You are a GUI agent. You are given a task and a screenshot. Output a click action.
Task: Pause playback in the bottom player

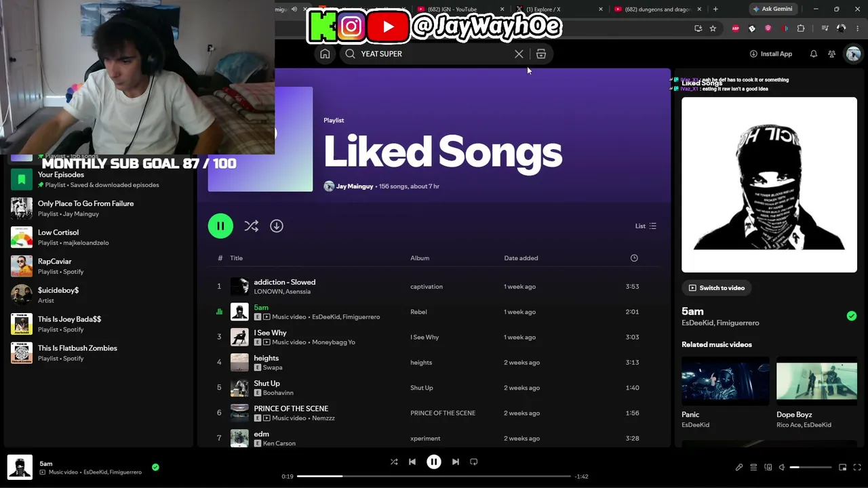click(434, 462)
